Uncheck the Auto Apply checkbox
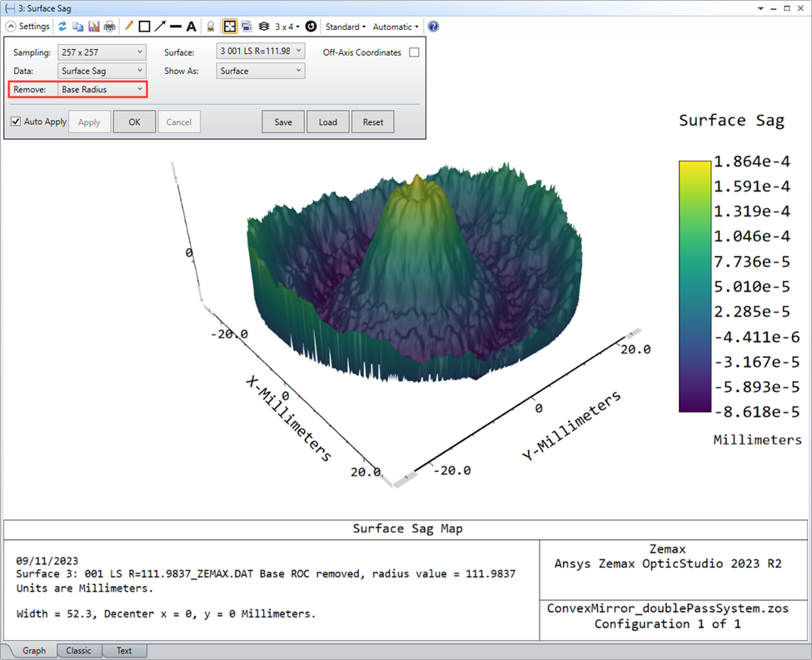The width and height of the screenshot is (812, 660). (x=16, y=122)
